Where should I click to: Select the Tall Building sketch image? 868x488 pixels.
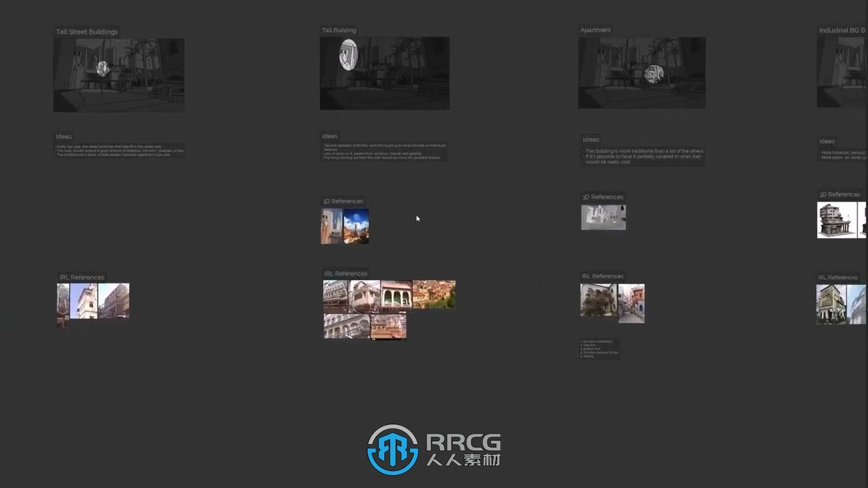coord(384,73)
